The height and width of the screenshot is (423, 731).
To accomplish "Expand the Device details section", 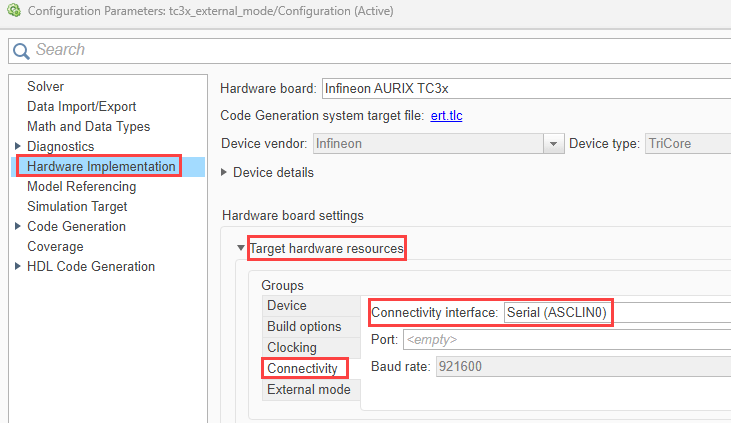I will 224,172.
